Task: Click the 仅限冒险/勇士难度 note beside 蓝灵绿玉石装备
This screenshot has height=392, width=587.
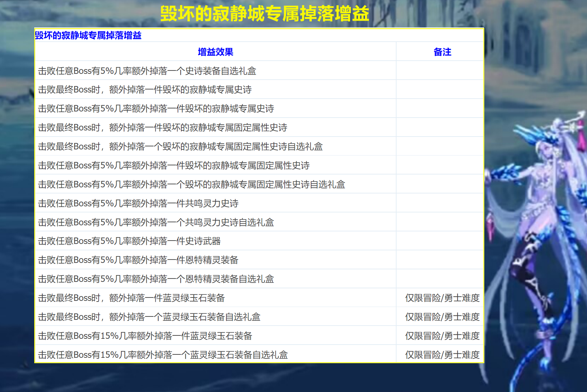Action: [442, 298]
